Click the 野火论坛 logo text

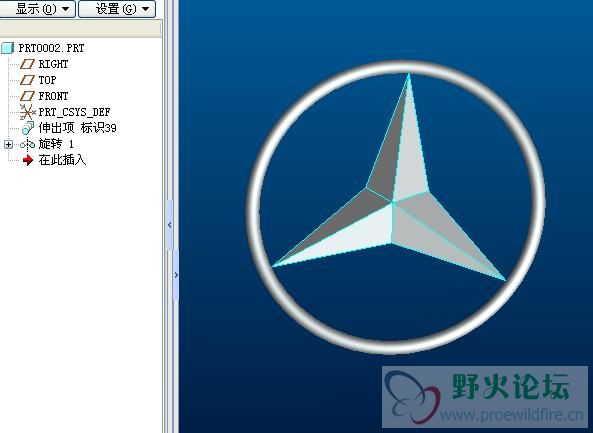coord(511,386)
